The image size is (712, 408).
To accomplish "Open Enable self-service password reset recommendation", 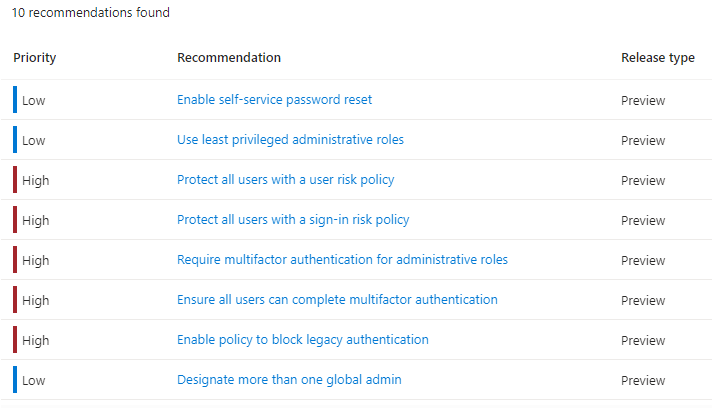I will pyautogui.click(x=274, y=100).
